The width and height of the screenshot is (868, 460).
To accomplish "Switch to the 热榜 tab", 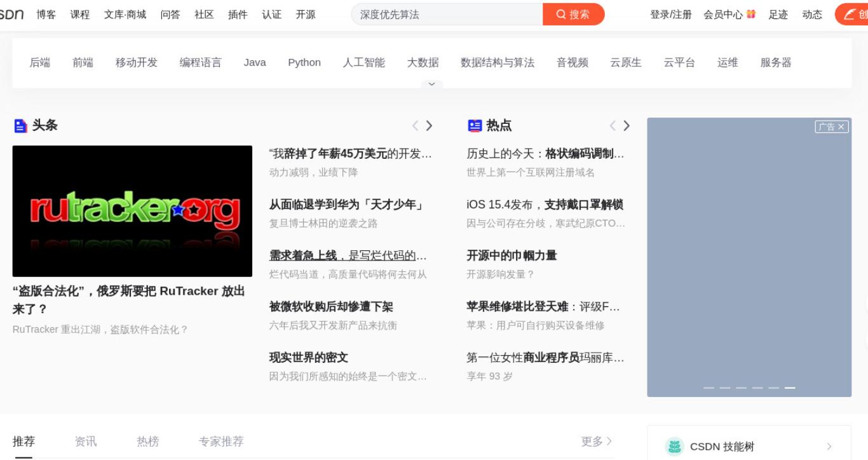I will click(x=148, y=441).
